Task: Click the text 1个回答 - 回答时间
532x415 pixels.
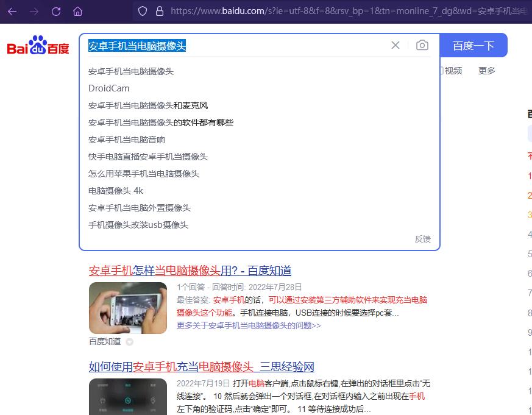Action: pyautogui.click(x=210, y=287)
